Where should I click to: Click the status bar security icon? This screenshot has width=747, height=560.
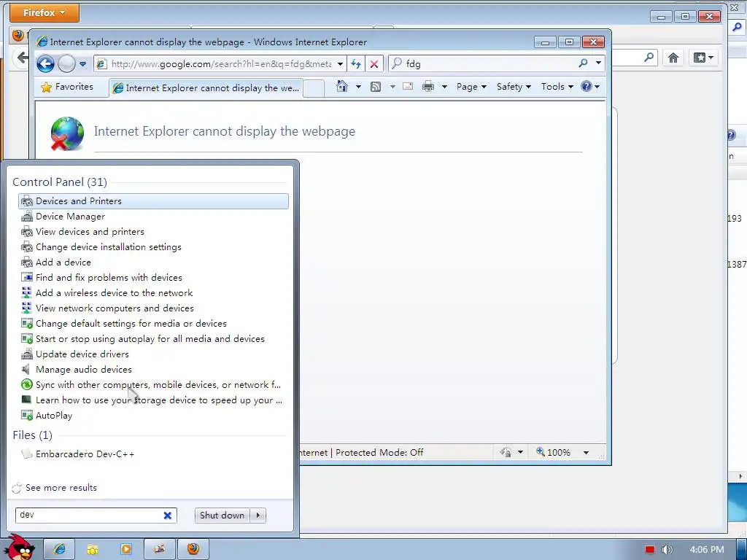(x=506, y=452)
